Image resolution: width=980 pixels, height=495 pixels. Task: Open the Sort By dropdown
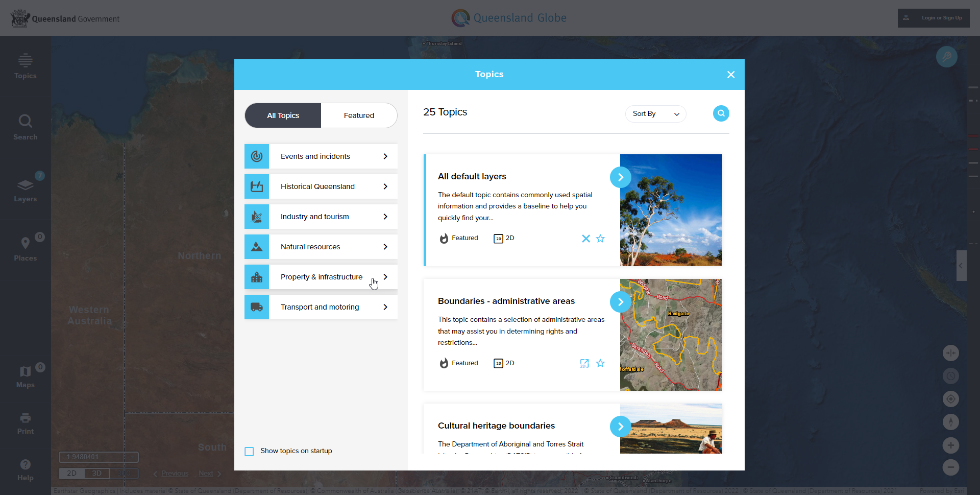[x=655, y=114]
